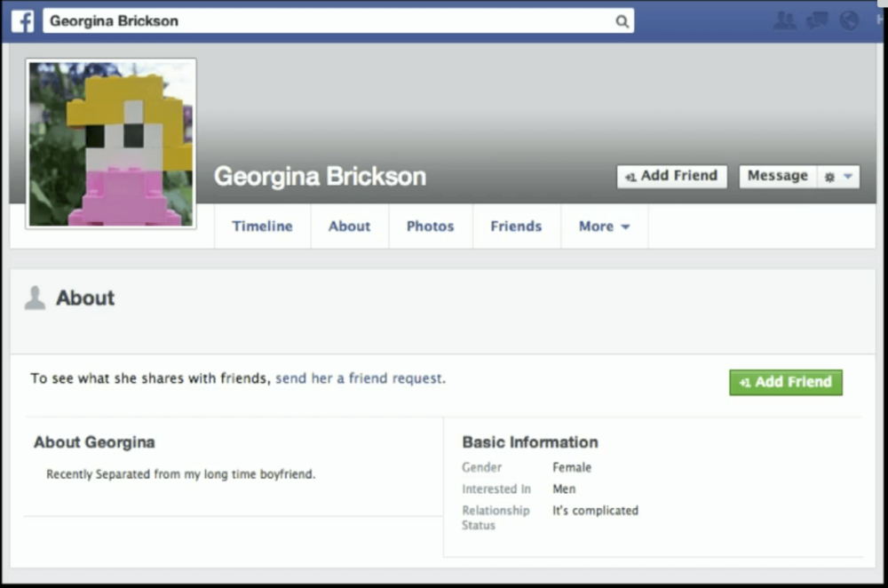Viewport: 888px width, 588px height.
Task: Click the white Add Friend button
Action: (x=671, y=176)
